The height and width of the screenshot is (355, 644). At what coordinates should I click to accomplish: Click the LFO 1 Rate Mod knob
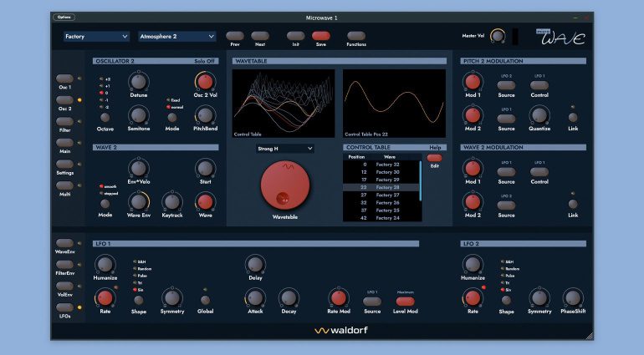coord(339,298)
